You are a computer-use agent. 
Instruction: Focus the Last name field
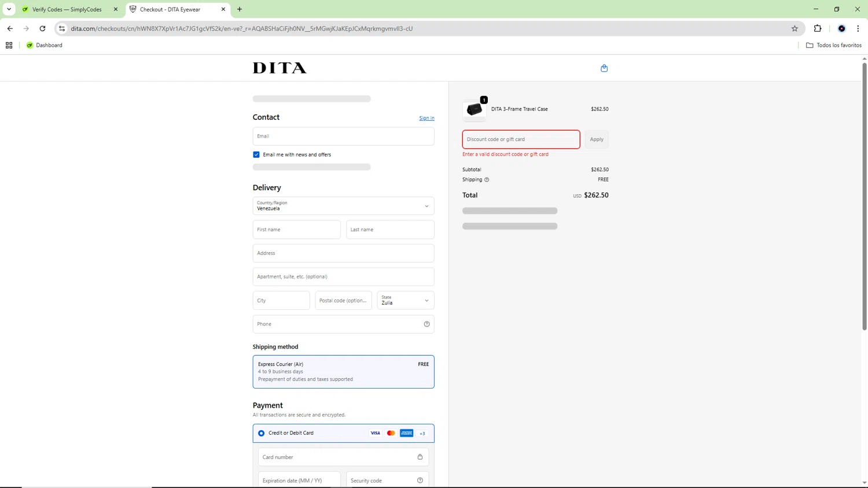coord(391,230)
